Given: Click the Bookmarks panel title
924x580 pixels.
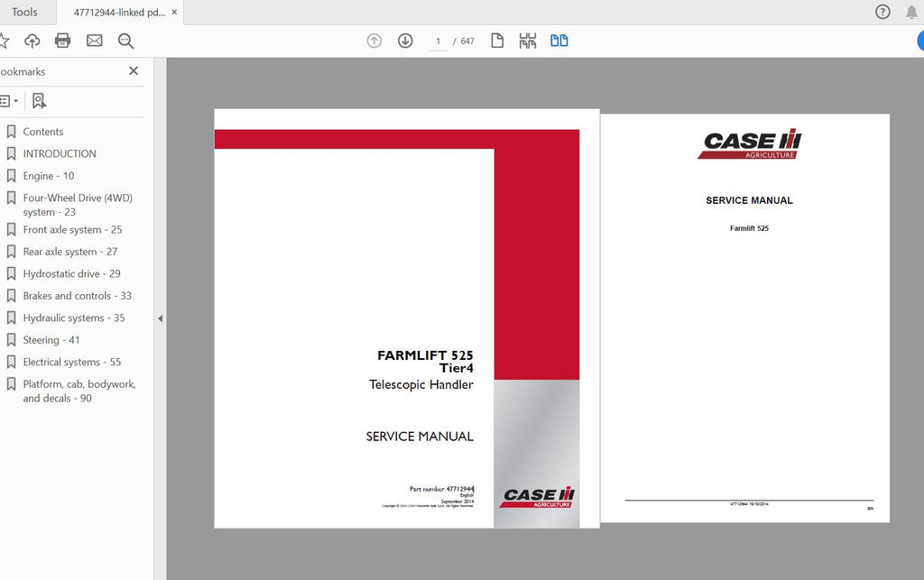Looking at the screenshot, I should click(23, 72).
